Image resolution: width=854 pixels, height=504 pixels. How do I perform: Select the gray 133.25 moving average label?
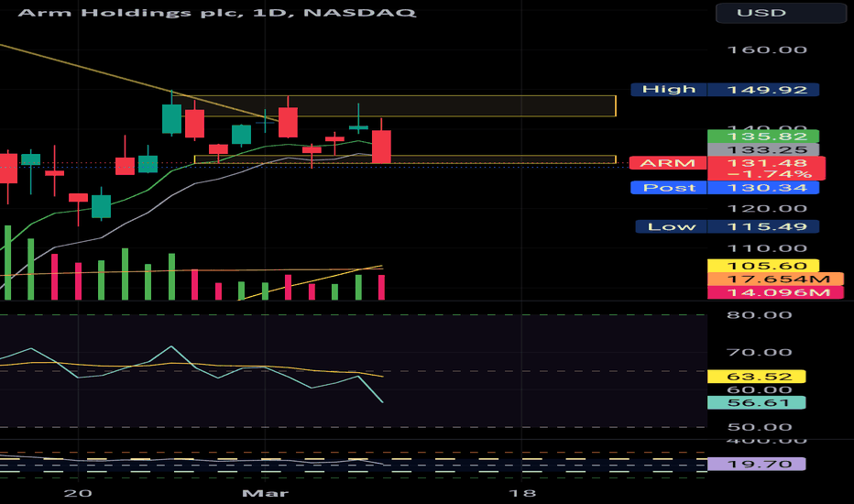click(763, 150)
